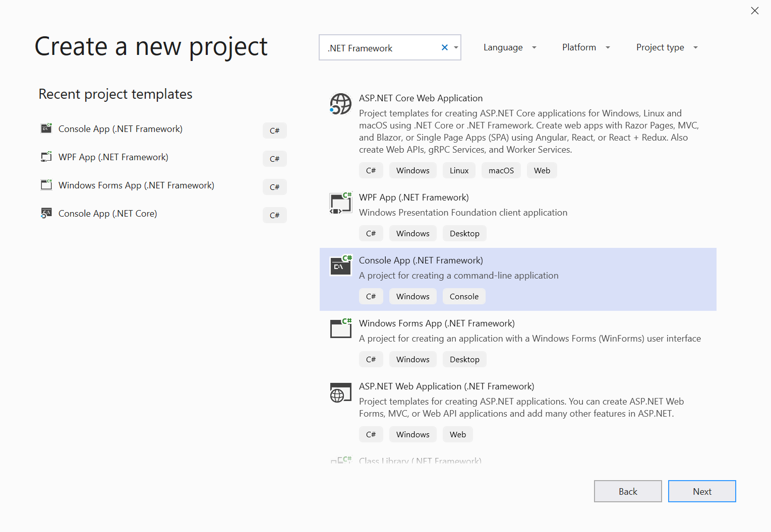Click the Windows Forms App template icon
The height and width of the screenshot is (532, 771).
(x=340, y=329)
